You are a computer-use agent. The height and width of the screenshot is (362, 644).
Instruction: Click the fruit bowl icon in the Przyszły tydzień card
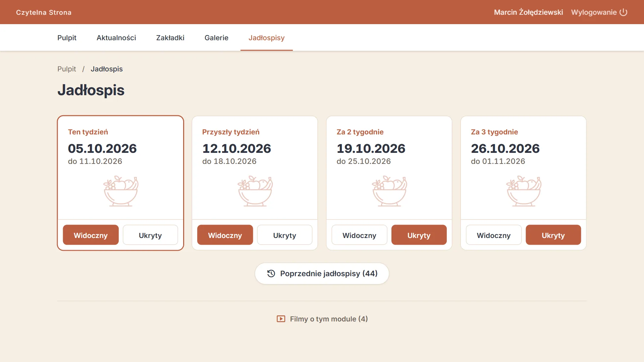click(x=255, y=191)
